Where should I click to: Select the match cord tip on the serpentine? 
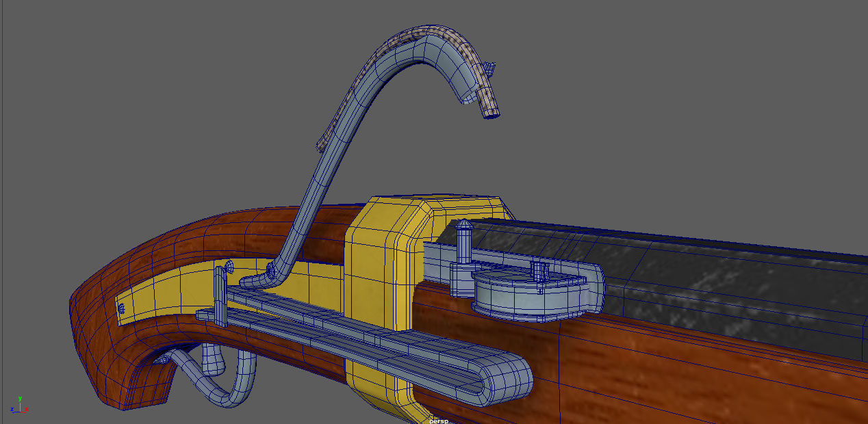490,107
